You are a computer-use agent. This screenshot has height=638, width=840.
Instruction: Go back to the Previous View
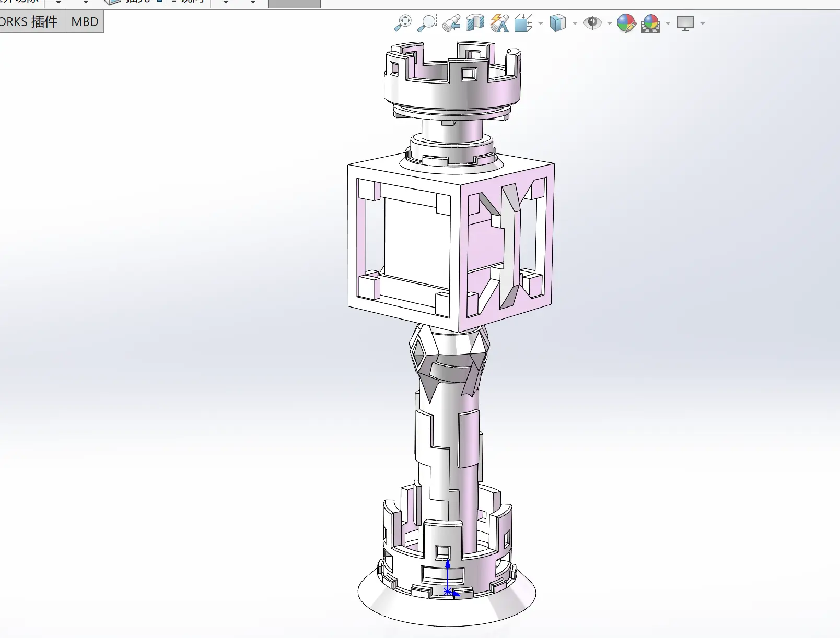(451, 23)
